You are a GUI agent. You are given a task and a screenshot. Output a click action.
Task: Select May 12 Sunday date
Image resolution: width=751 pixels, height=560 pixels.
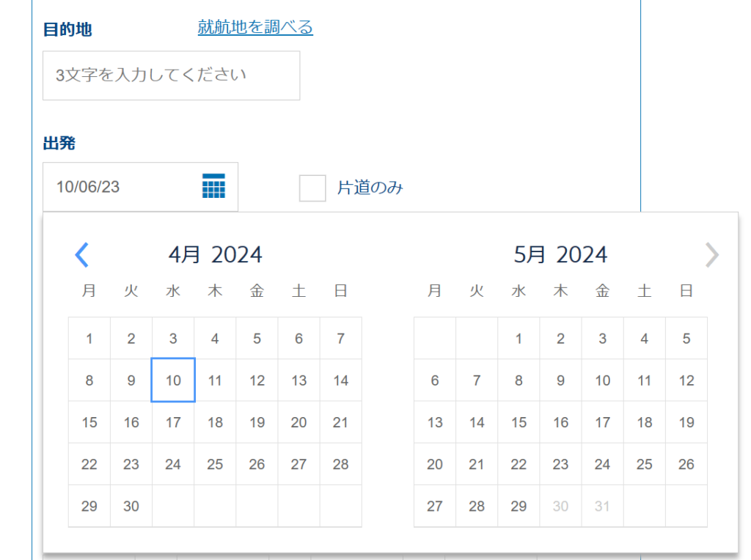coord(686,380)
